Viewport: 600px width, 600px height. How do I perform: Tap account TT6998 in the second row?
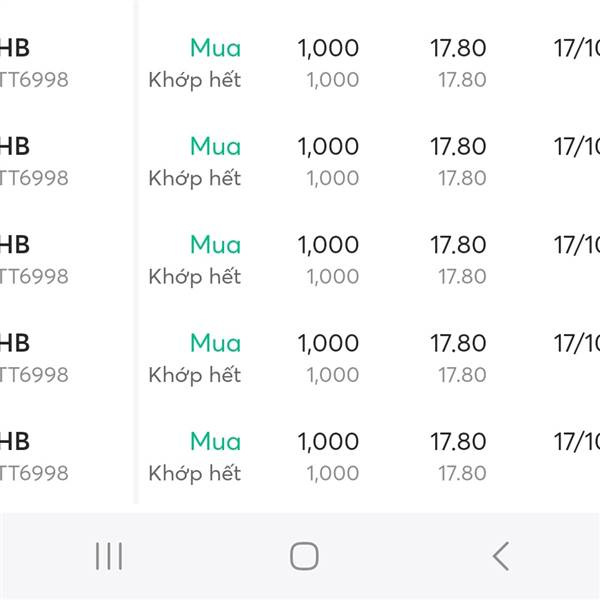[34, 178]
